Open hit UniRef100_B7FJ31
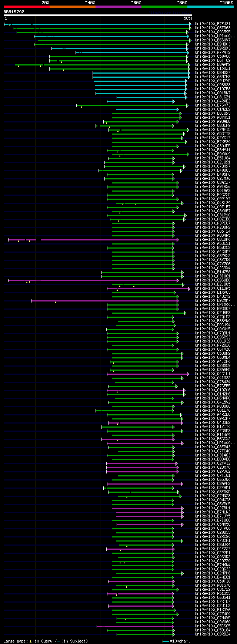237x644 pixels. (213, 24)
